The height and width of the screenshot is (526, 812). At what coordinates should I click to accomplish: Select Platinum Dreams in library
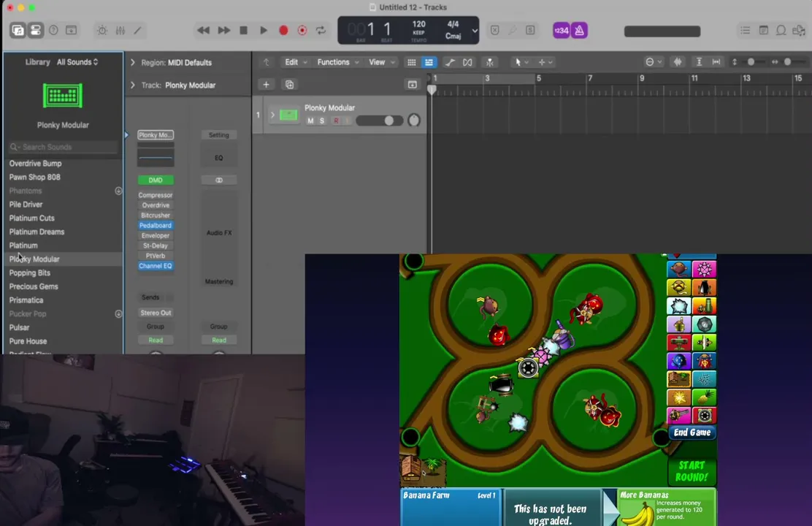(37, 232)
